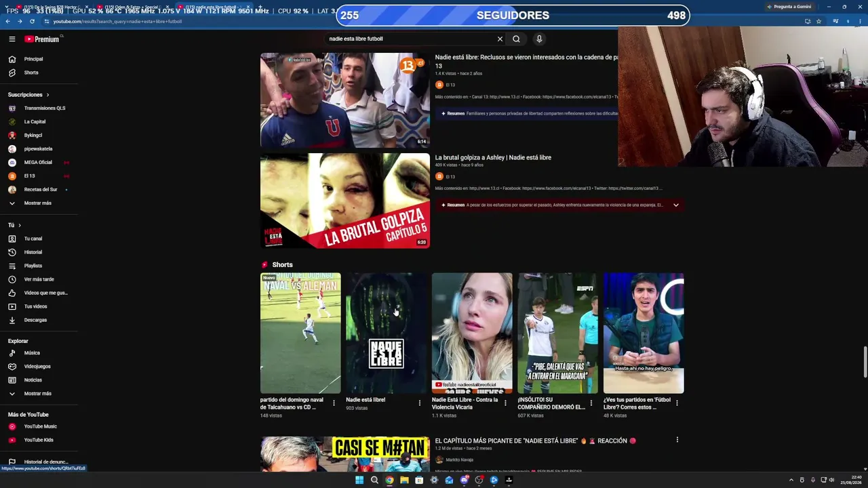
Task: Open Descargas in the sidebar
Action: click(x=39, y=320)
